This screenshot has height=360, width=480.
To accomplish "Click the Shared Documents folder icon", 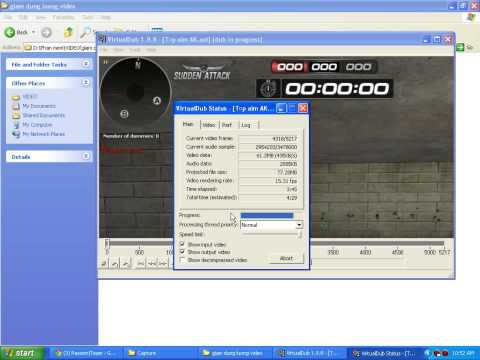I will point(16,116).
